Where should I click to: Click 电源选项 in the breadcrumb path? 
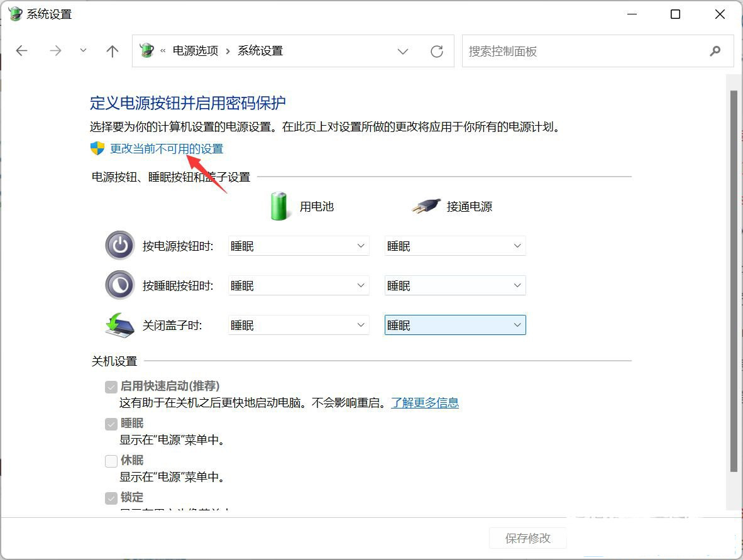195,51
